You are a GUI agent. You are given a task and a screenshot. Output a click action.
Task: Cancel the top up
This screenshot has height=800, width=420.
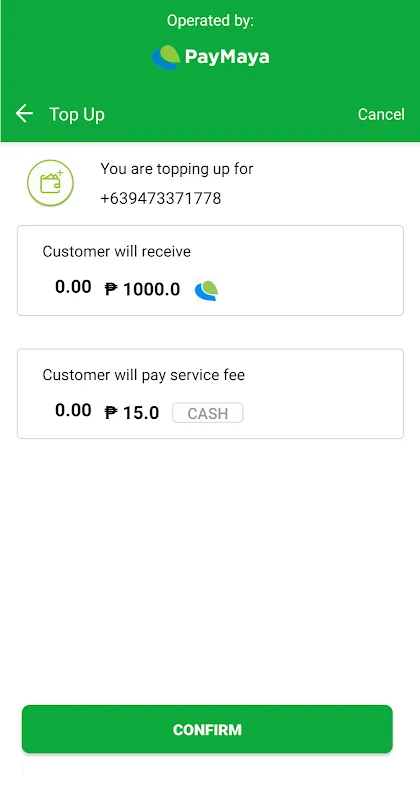pyautogui.click(x=381, y=114)
